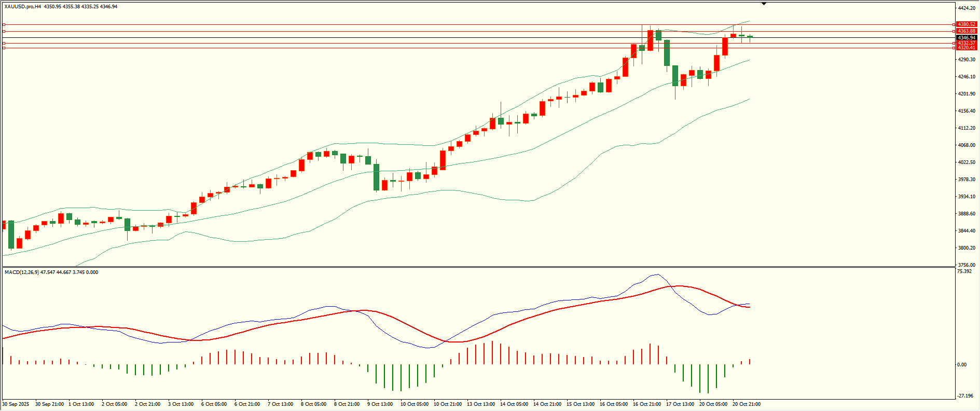Viewport: 980px width, 411px height.
Task: Select the 4320.41 red price label
Action: point(966,48)
